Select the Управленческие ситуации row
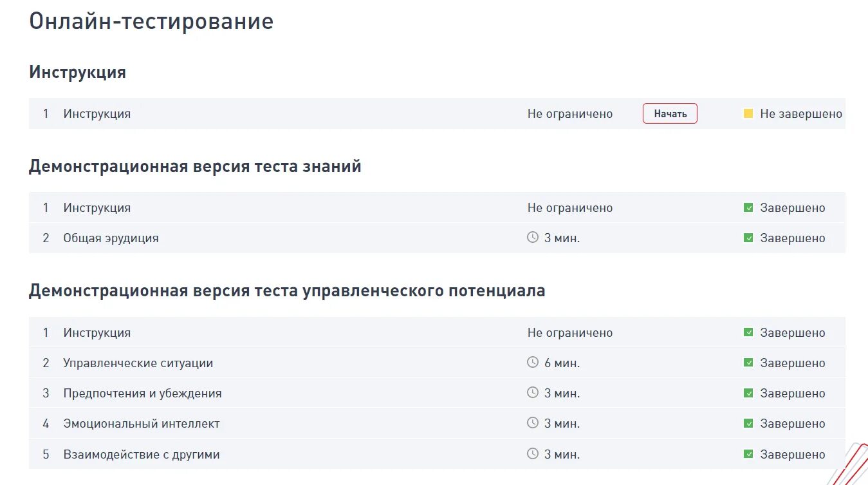868x485 pixels. click(x=437, y=363)
